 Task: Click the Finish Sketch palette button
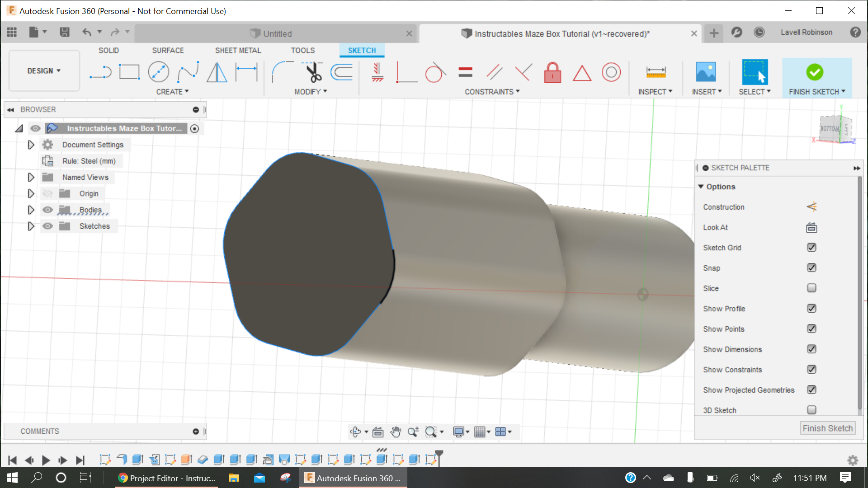827,428
